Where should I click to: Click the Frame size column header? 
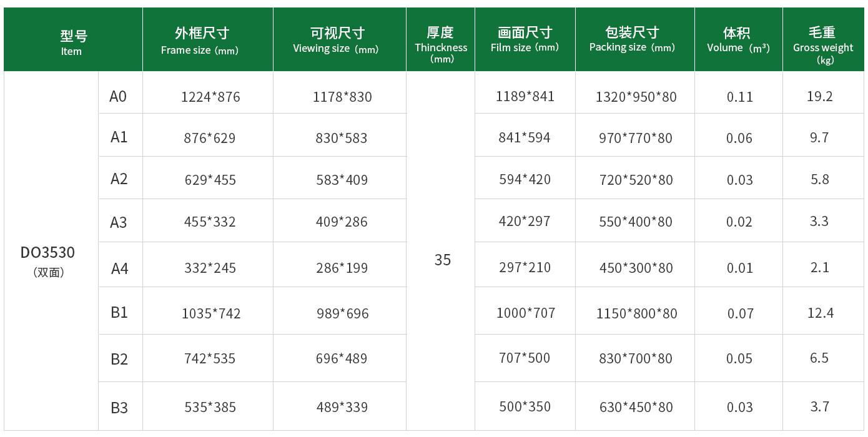208,39
